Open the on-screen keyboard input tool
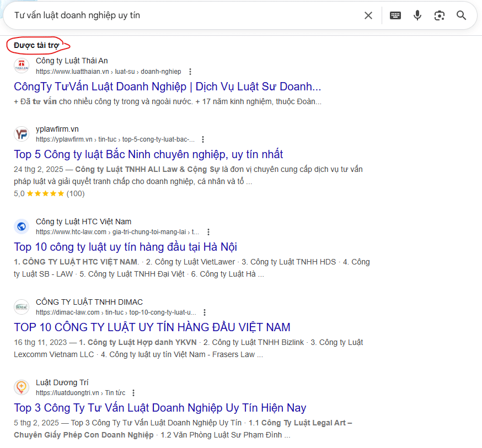The image size is (482, 448). (395, 15)
